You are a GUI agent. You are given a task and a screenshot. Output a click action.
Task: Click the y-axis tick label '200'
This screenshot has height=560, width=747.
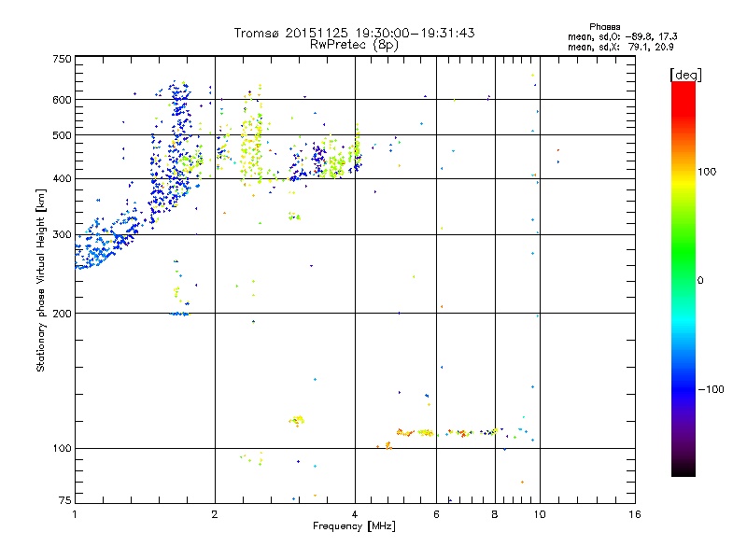click(62, 314)
